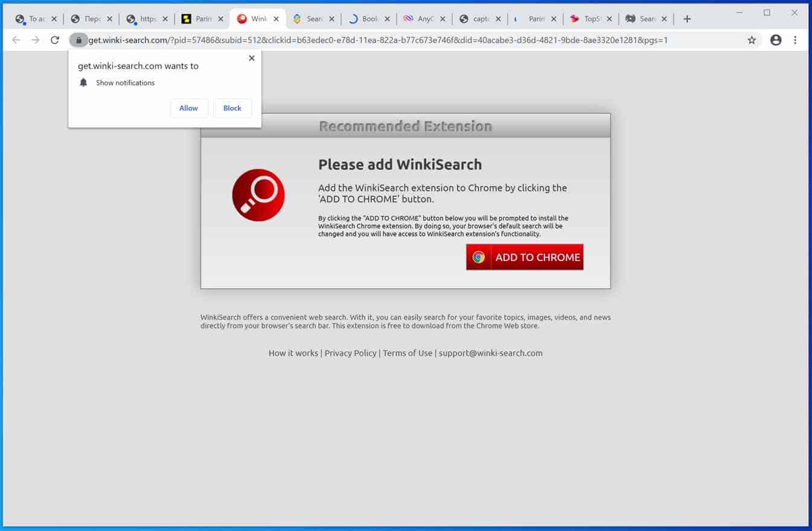Close the 'Пере' tab
The height and width of the screenshot is (531, 812).
point(109,19)
